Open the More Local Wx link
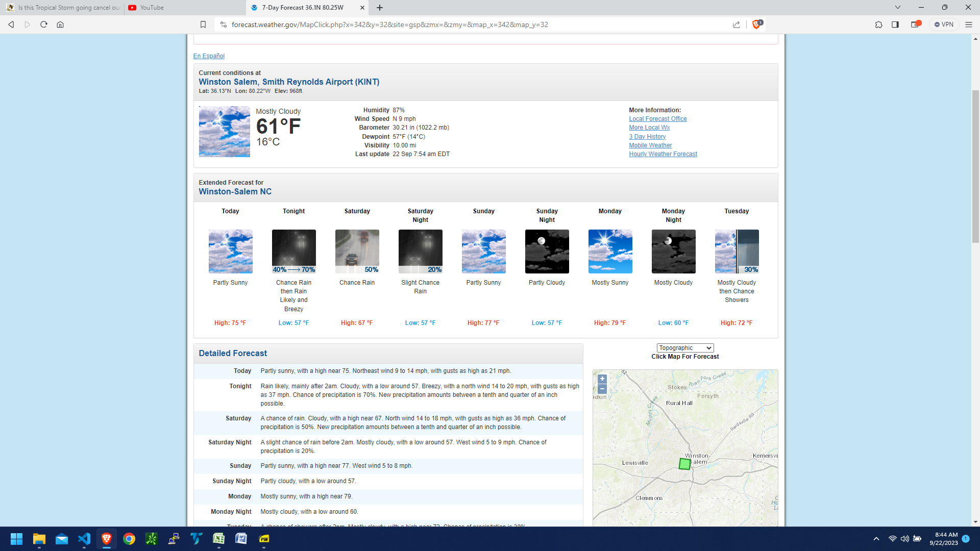 (649, 128)
